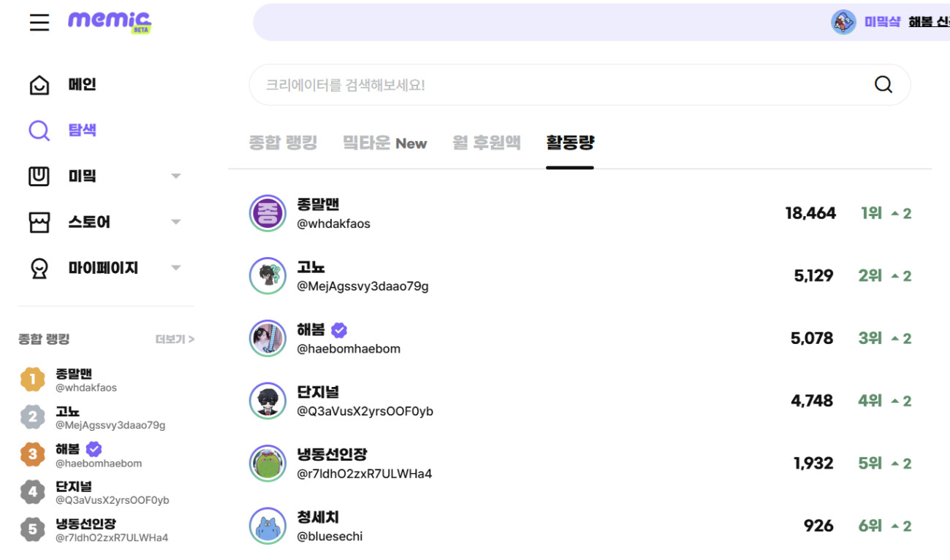Click the search magnifier icon

(x=883, y=85)
